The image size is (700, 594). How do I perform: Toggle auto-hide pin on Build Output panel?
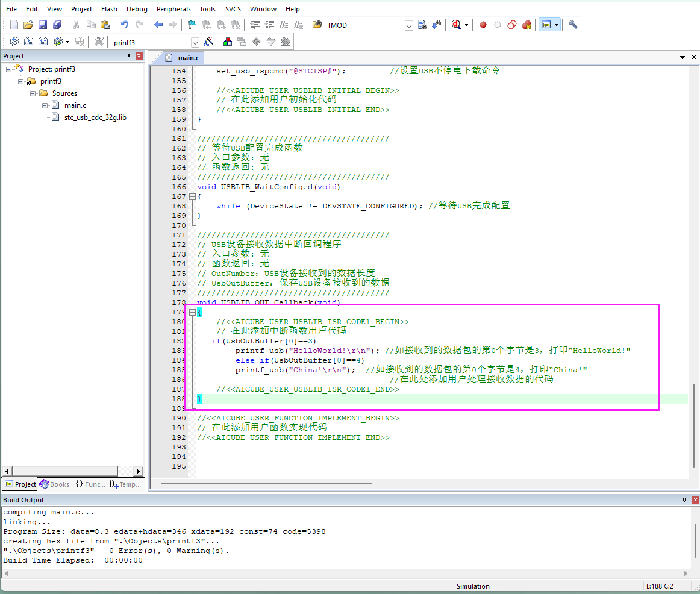pyautogui.click(x=684, y=500)
